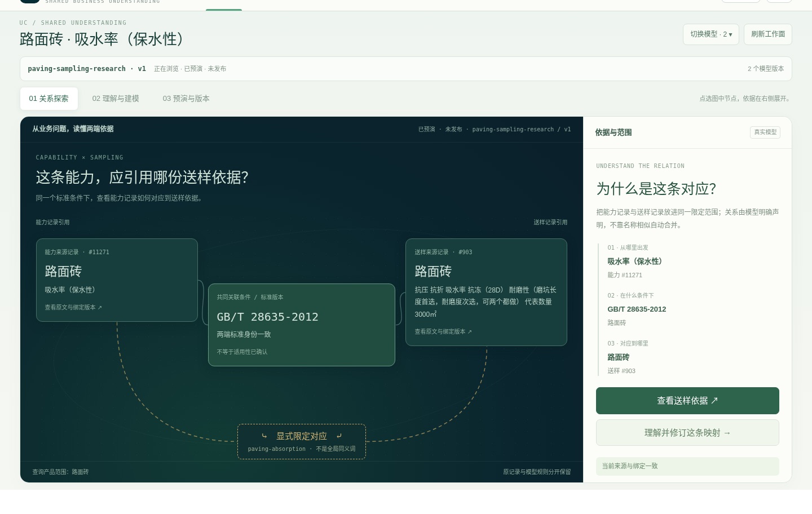Open 查看原文与绑定版本 link in record #11271

73,308
